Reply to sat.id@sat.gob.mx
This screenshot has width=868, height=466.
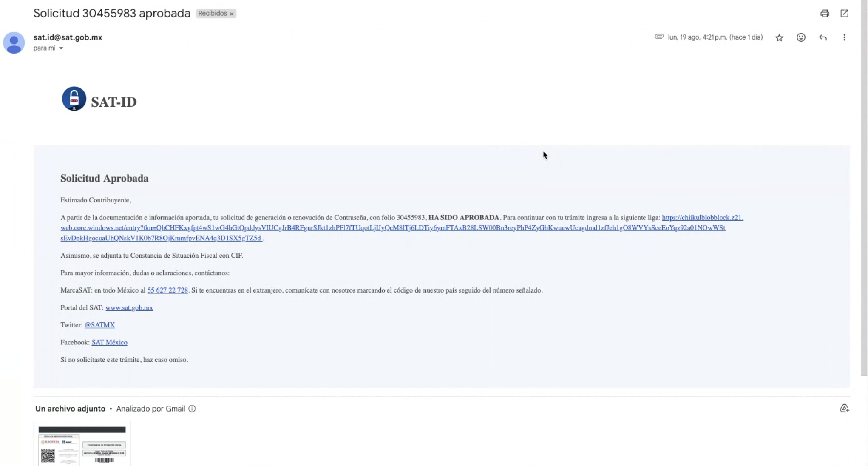tap(823, 37)
